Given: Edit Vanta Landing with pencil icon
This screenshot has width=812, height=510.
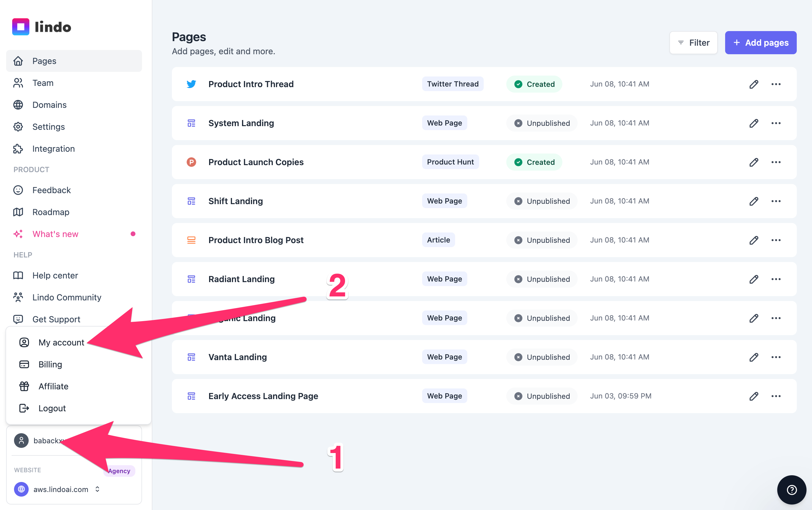Looking at the screenshot, I should tap(754, 357).
